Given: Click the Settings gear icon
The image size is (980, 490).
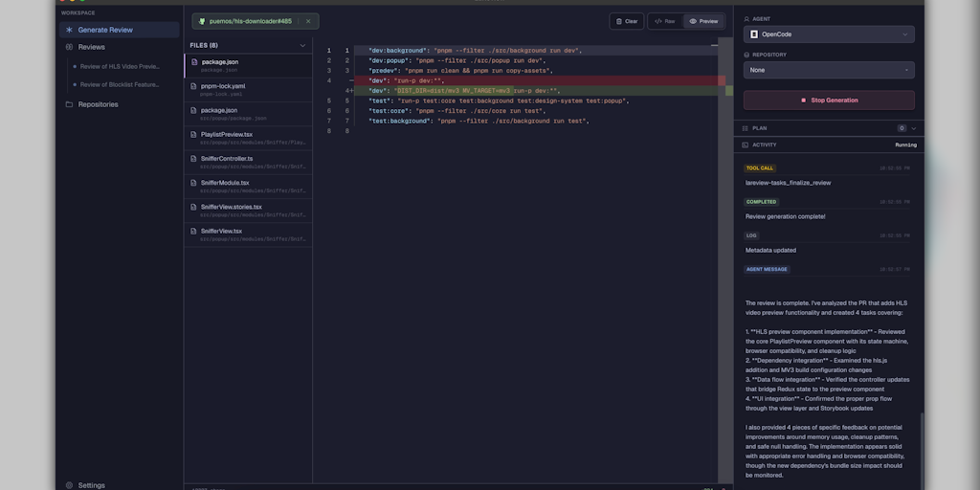Looking at the screenshot, I should [69, 485].
